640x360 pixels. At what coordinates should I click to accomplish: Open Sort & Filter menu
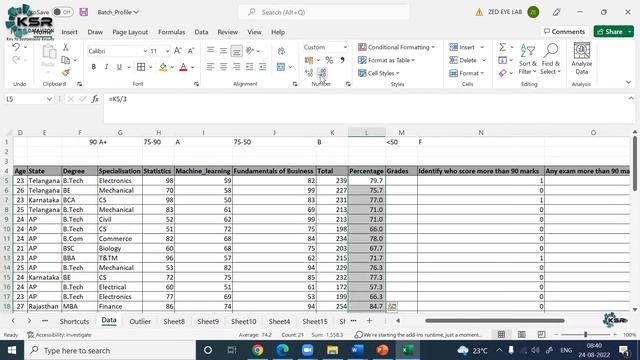click(x=527, y=59)
